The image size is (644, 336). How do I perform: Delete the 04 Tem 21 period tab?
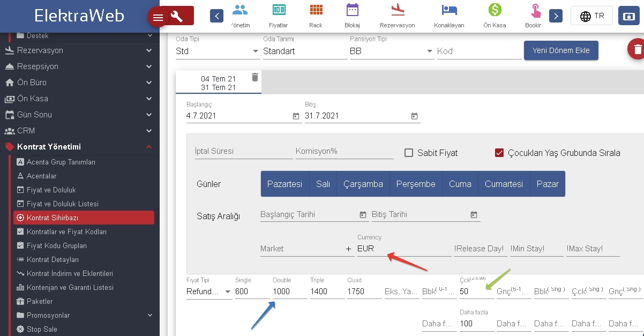click(x=255, y=78)
